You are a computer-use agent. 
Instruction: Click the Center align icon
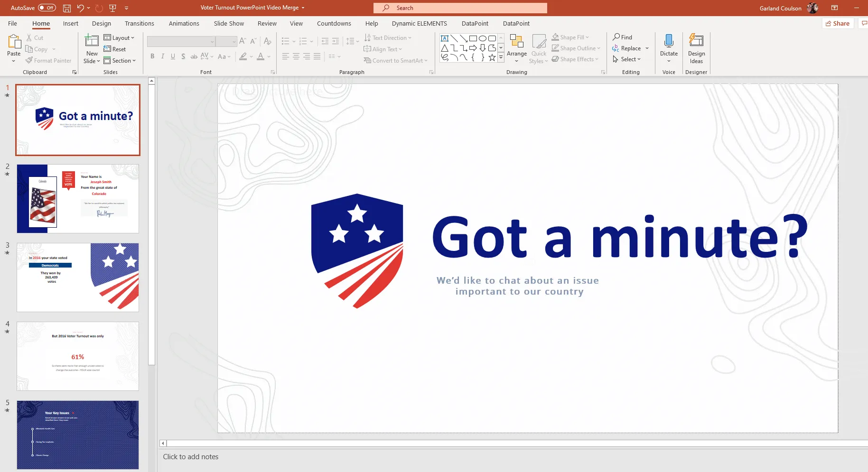pyautogui.click(x=296, y=56)
